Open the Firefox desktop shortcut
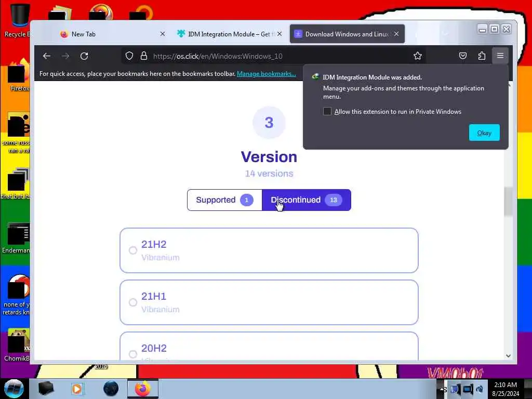 tap(19, 75)
